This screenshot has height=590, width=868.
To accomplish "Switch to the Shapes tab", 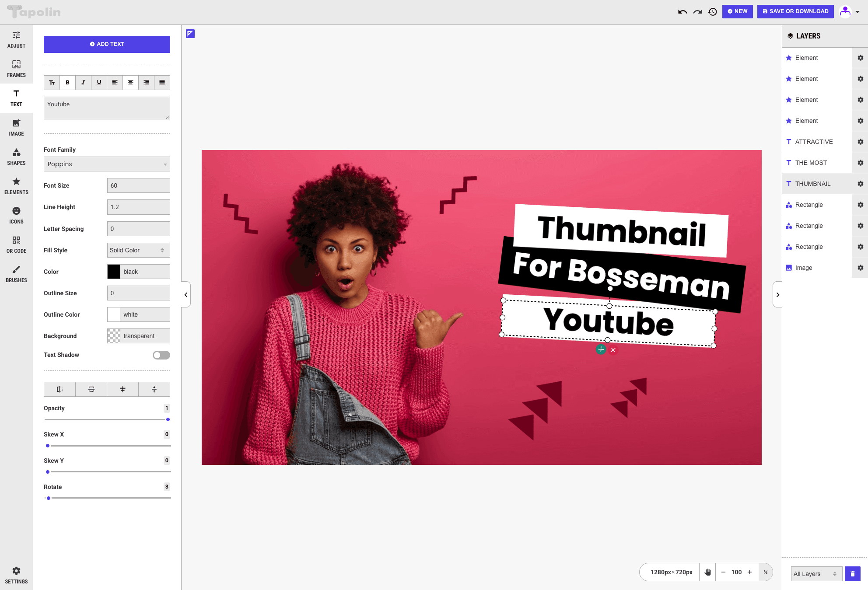I will (16, 157).
